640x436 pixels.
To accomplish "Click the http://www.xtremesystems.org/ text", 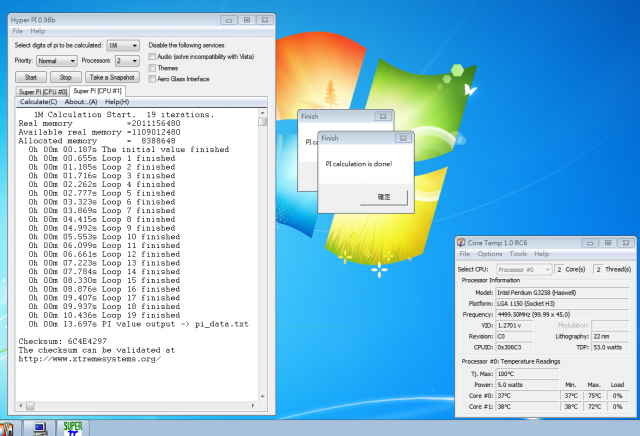I will coord(90,359).
